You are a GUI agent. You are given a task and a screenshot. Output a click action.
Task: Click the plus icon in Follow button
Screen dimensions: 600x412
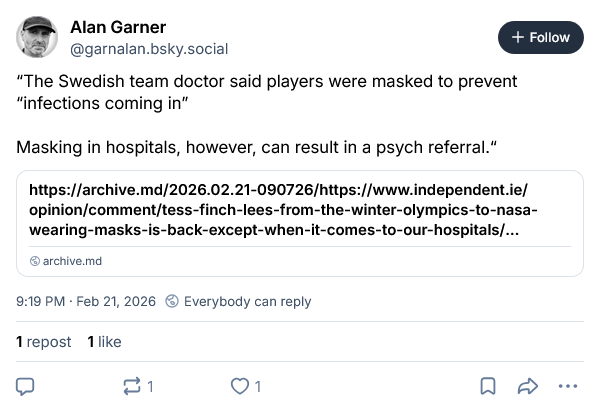click(x=517, y=37)
